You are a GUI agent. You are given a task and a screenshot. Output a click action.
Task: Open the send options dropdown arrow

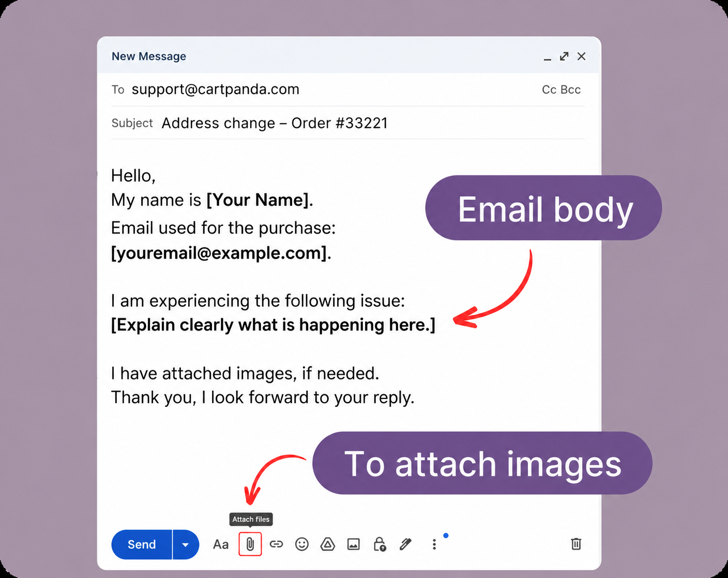186,544
